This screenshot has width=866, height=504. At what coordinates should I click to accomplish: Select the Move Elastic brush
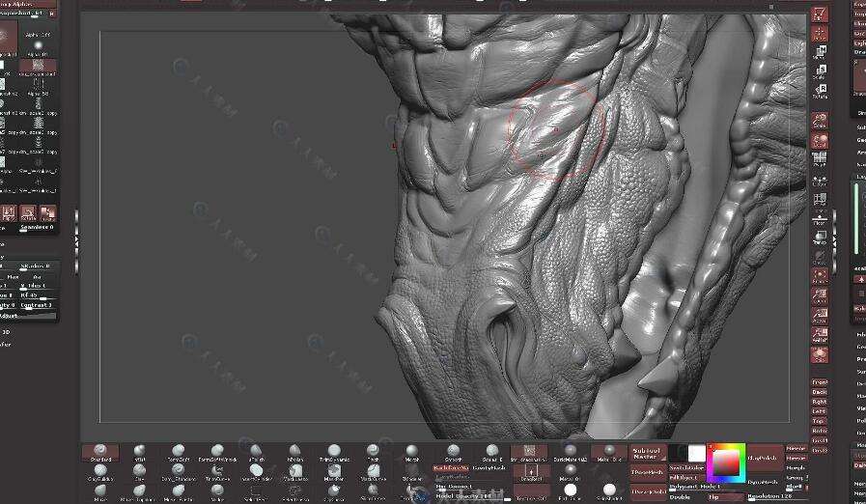178,493
